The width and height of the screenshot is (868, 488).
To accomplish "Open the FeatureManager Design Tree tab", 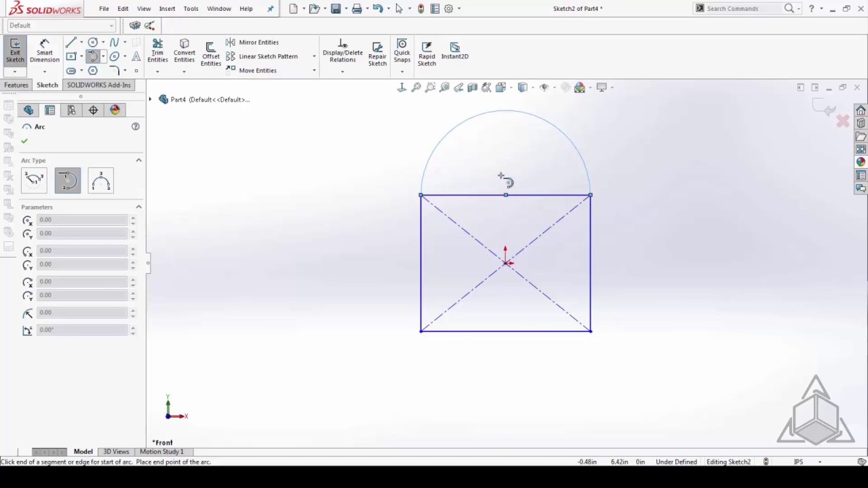I will click(x=28, y=110).
